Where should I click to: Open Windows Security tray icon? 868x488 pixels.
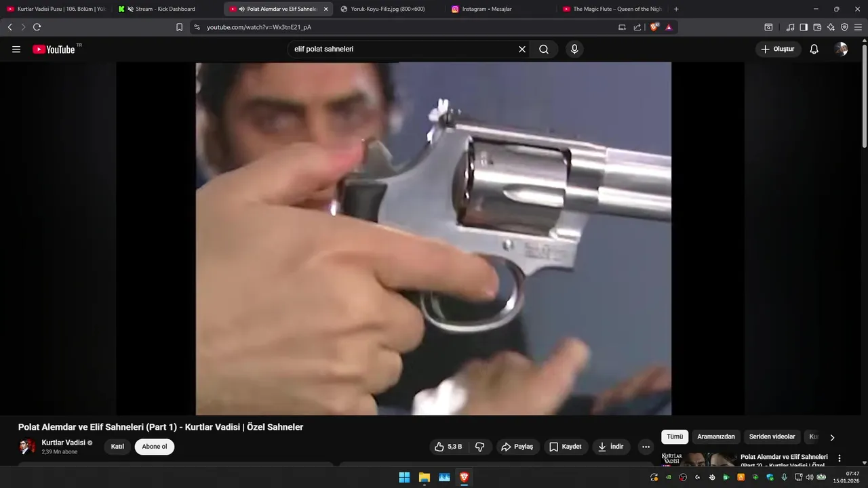[770, 477]
